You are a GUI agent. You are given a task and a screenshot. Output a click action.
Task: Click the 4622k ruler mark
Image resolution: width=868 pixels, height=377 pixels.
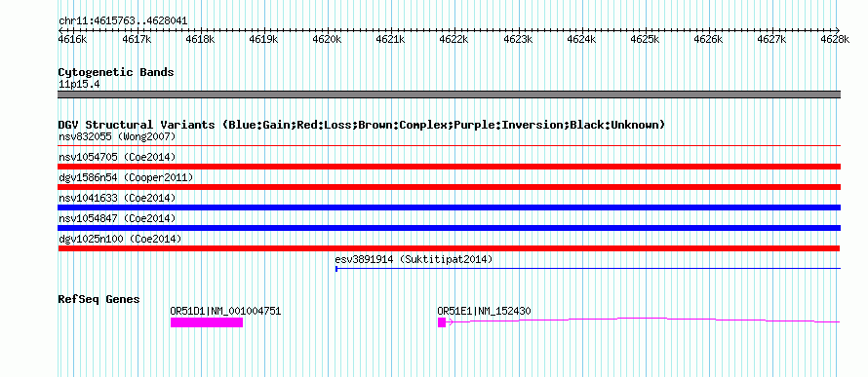click(454, 39)
